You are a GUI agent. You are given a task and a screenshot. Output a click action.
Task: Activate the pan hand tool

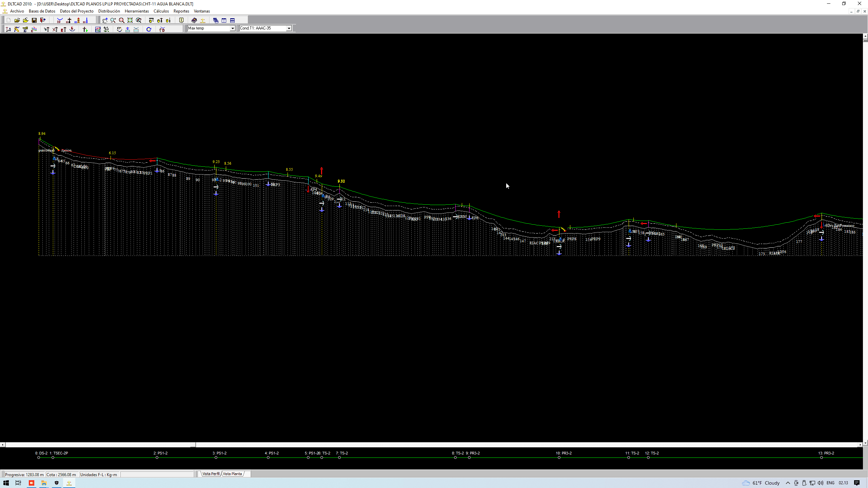click(105, 20)
